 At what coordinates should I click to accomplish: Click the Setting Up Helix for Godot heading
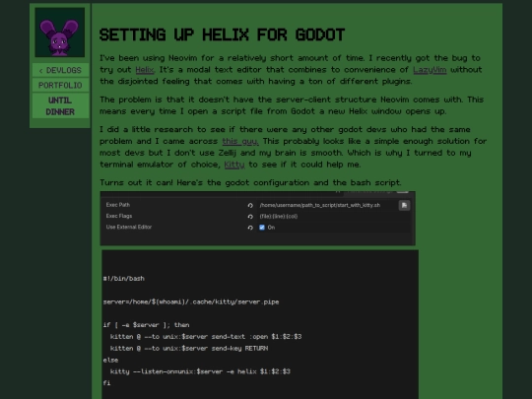tap(222, 34)
